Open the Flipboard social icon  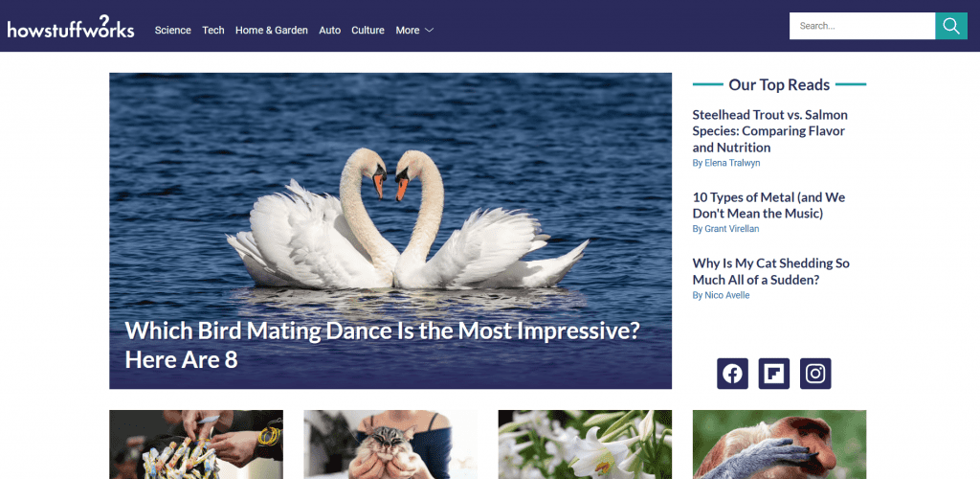point(774,374)
